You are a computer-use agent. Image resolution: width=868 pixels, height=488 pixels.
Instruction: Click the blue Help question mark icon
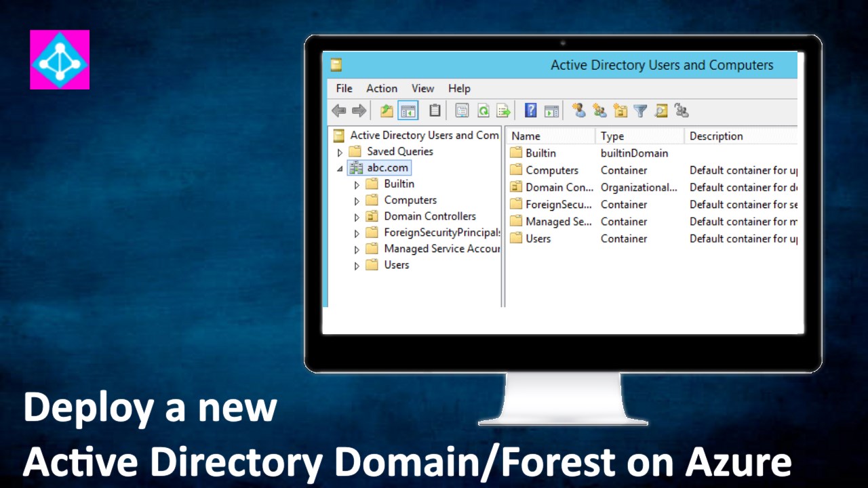point(531,110)
